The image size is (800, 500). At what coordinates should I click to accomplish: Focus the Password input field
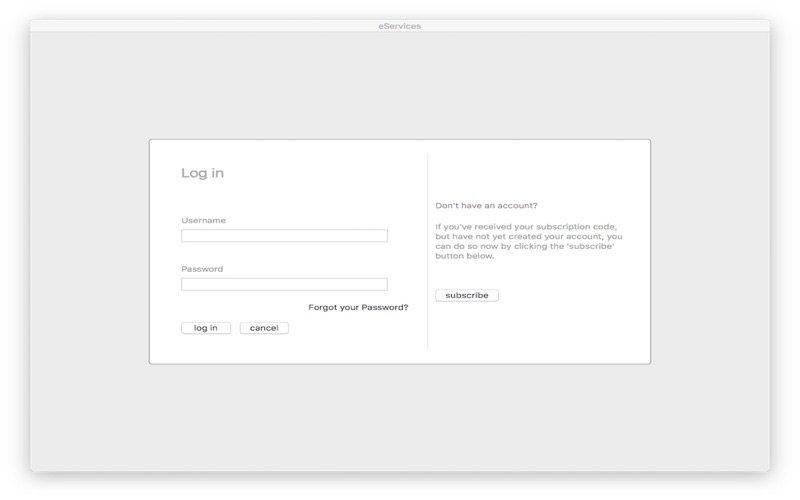(284, 284)
